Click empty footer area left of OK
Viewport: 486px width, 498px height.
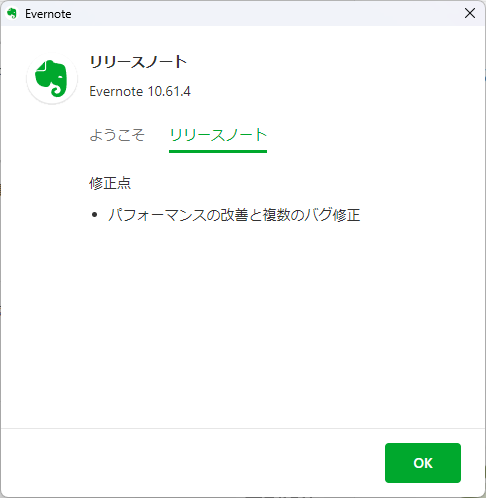pos(193,463)
